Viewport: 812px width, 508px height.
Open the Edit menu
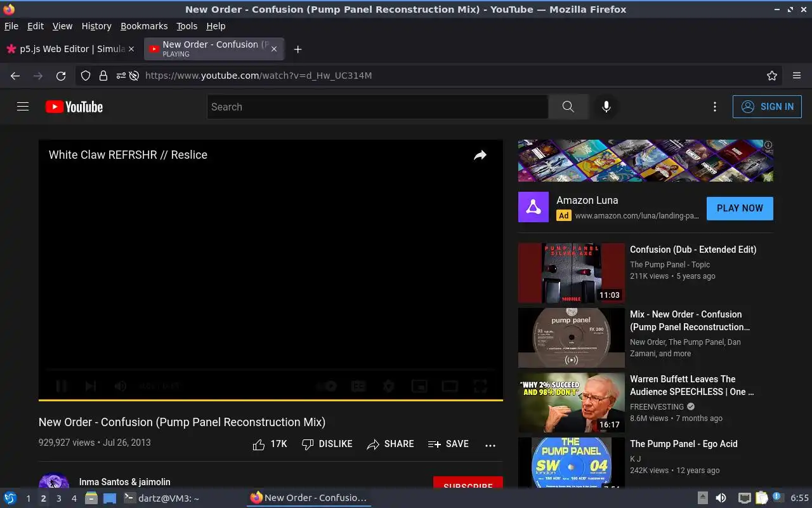36,26
